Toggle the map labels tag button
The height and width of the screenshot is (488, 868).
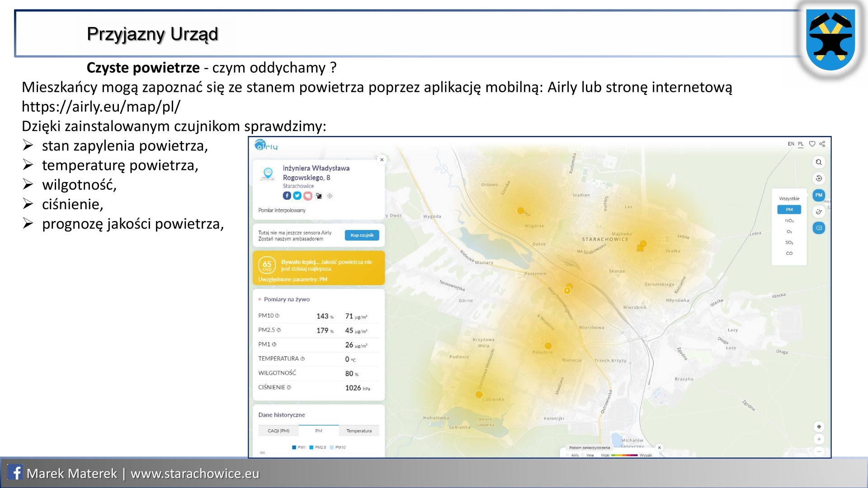tap(819, 228)
